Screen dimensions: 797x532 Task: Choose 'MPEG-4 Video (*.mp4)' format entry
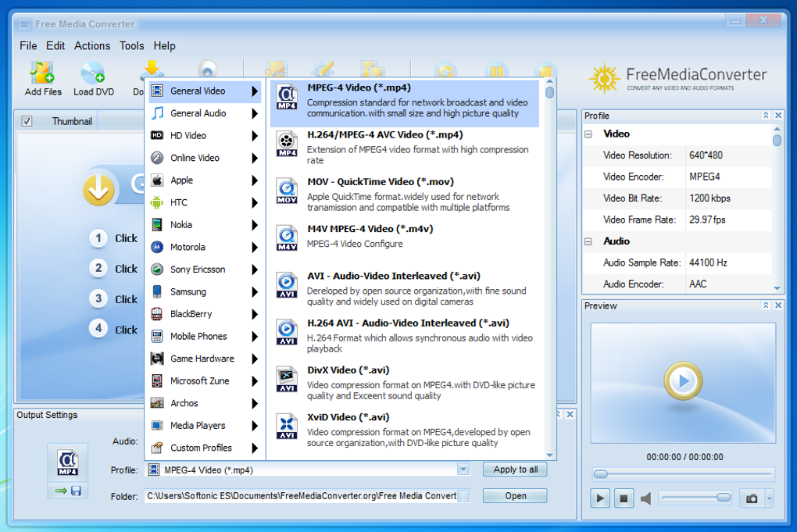(405, 103)
